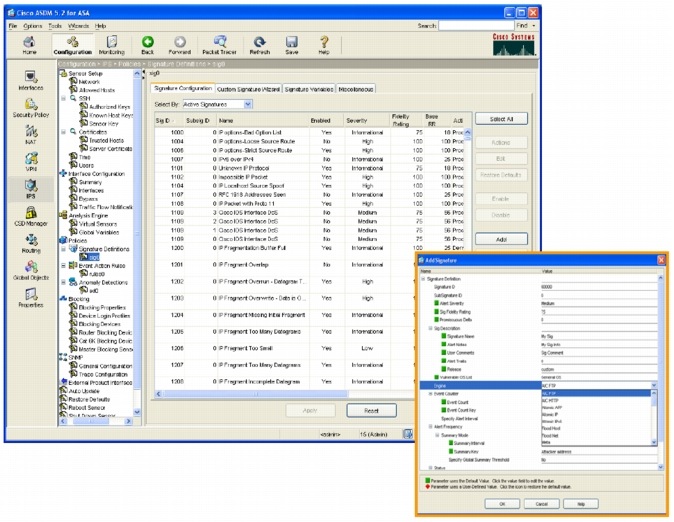Image resolution: width=674 pixels, height=522 pixels.
Task: Open the Help question mark icon
Action: 324,45
